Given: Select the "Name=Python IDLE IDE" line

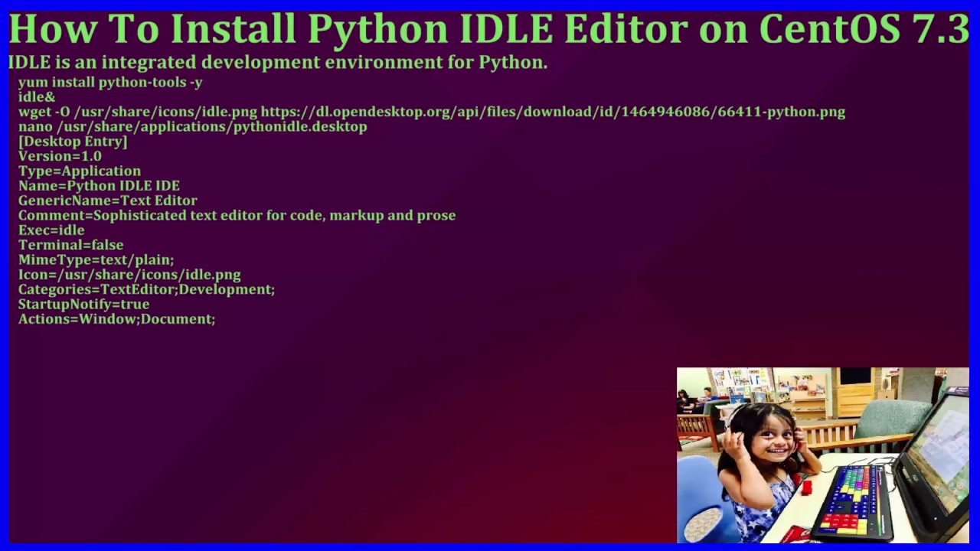Looking at the screenshot, I should tap(99, 186).
